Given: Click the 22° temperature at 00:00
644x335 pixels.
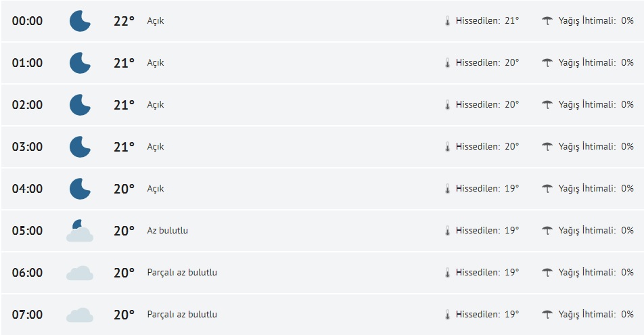Looking at the screenshot, I should (x=124, y=21).
